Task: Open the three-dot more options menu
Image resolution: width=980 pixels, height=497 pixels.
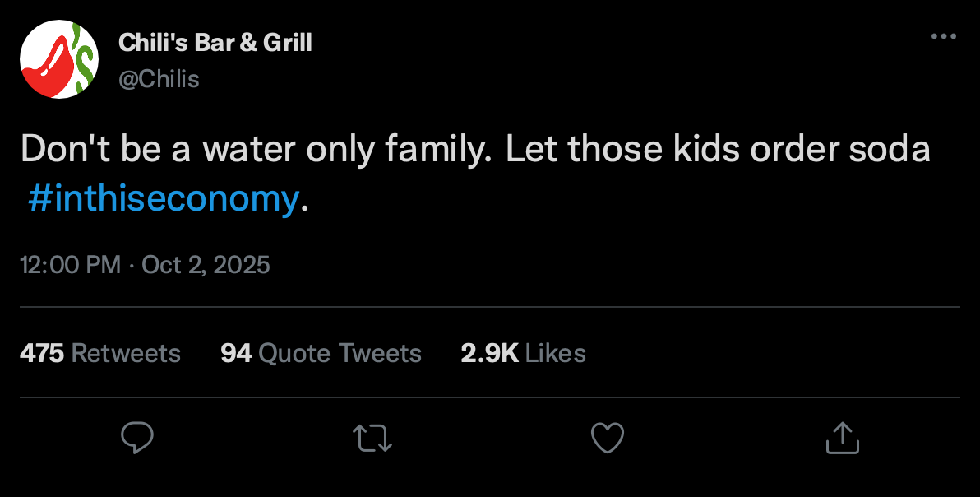Action: [943, 37]
